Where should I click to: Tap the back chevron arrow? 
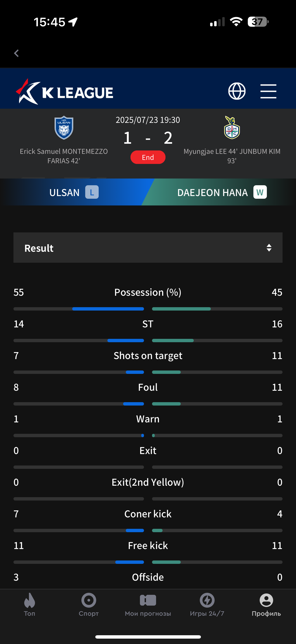(16, 53)
